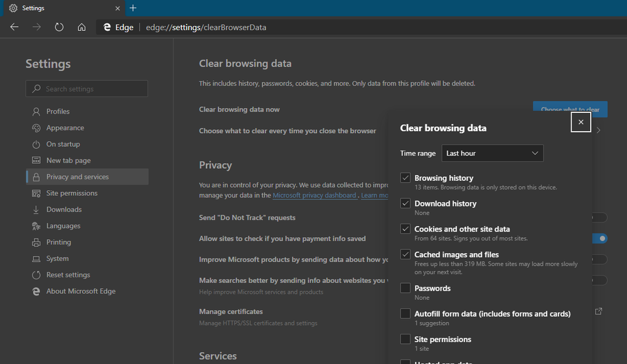The height and width of the screenshot is (364, 627).
Task: Open Reset settings section
Action: (x=87, y=275)
